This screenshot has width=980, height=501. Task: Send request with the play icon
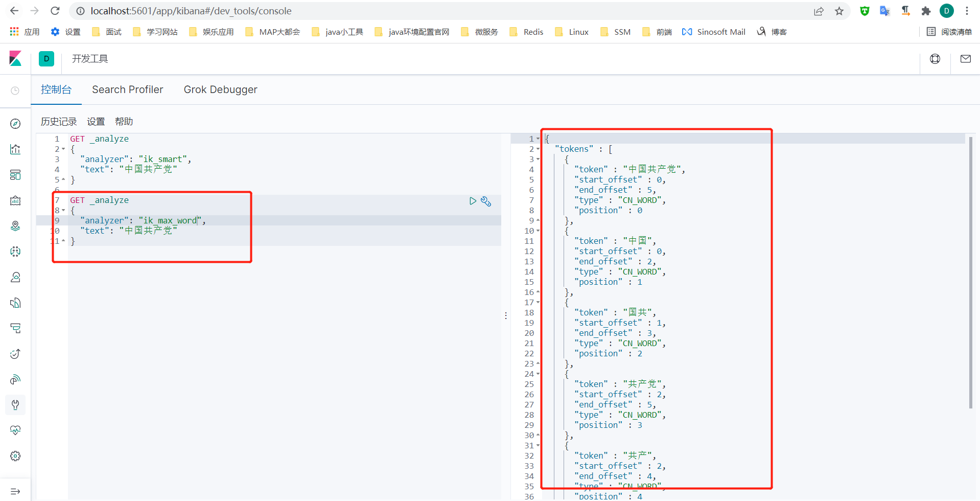point(473,201)
